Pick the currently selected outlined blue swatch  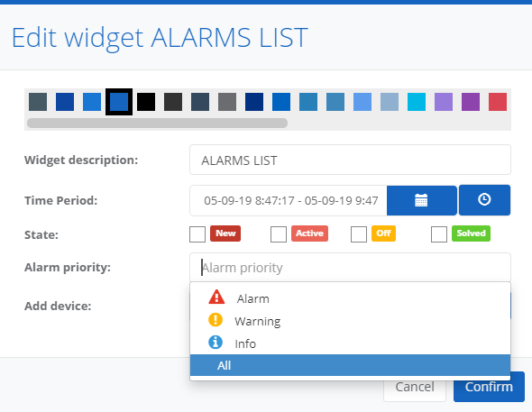pos(119,102)
